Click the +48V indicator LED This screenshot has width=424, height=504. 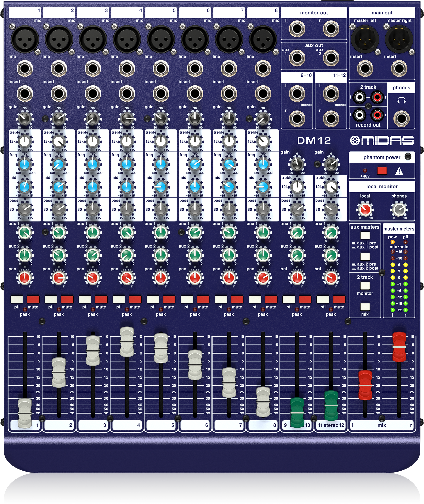pos(365,171)
